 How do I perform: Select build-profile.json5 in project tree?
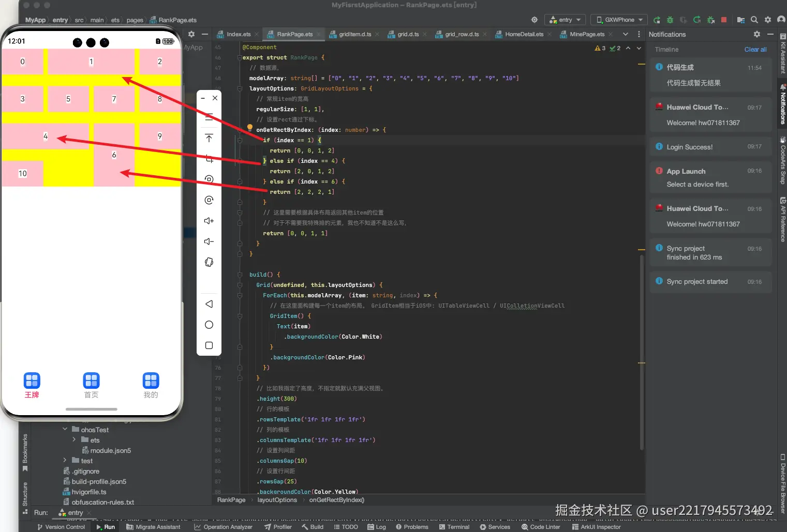[94, 481]
